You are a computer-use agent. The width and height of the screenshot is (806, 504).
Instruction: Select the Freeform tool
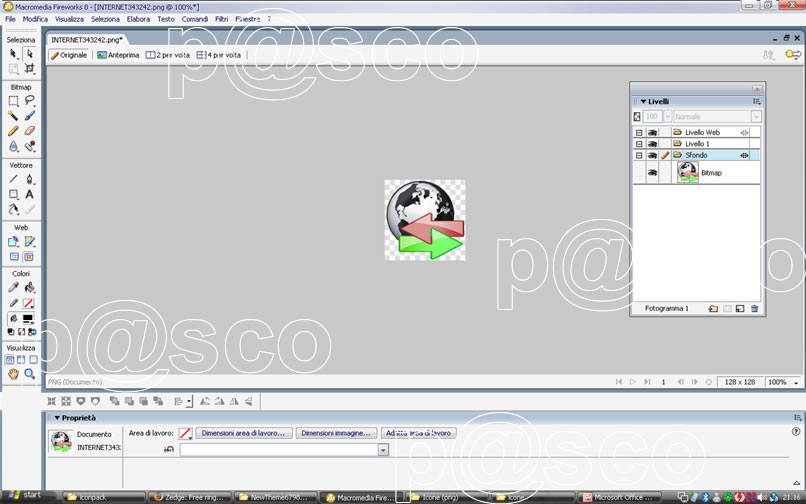pyautogui.click(x=13, y=209)
